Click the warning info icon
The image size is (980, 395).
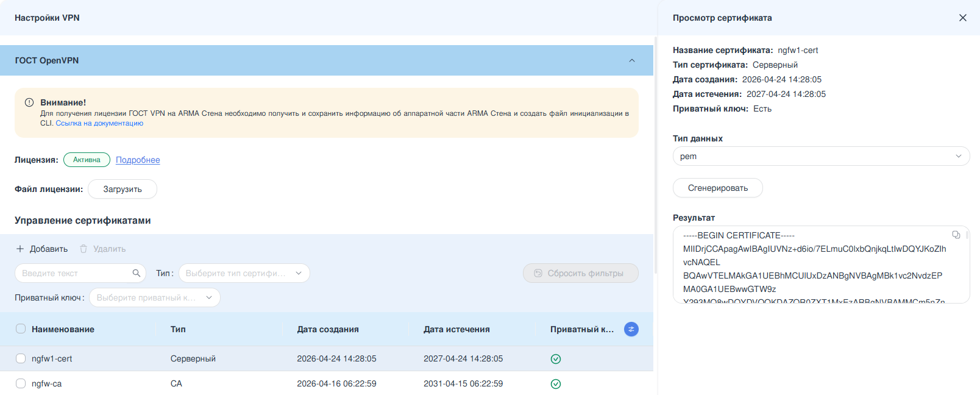[29, 102]
